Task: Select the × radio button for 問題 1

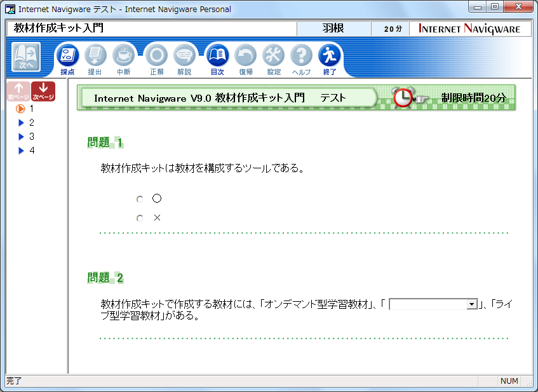Action: pos(140,219)
